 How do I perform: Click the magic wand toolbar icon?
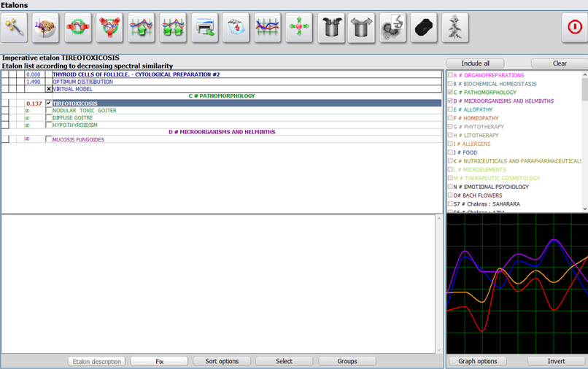(x=15, y=28)
